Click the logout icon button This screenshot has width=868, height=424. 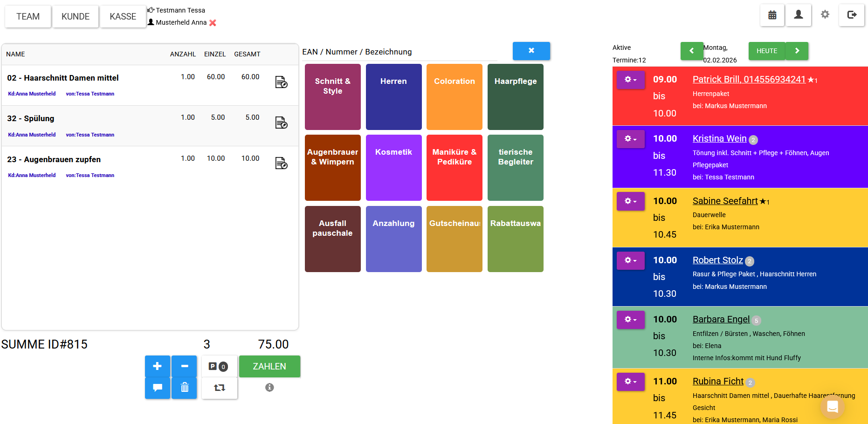point(852,15)
